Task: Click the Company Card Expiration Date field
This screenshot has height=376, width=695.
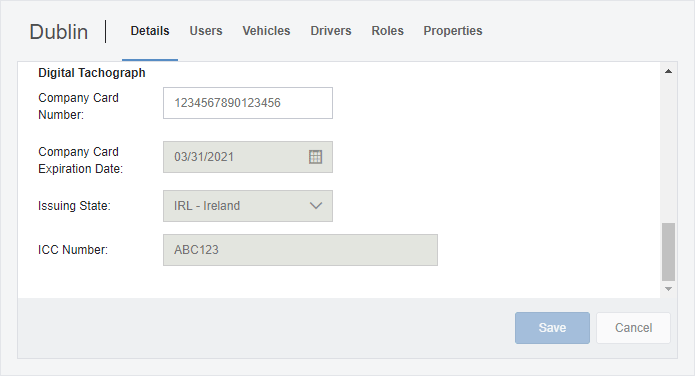Action: pos(248,157)
